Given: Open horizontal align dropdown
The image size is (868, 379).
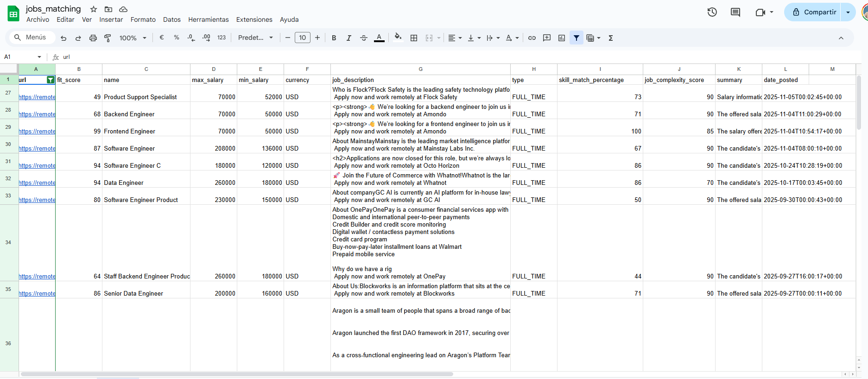Looking at the screenshot, I should click(x=455, y=38).
